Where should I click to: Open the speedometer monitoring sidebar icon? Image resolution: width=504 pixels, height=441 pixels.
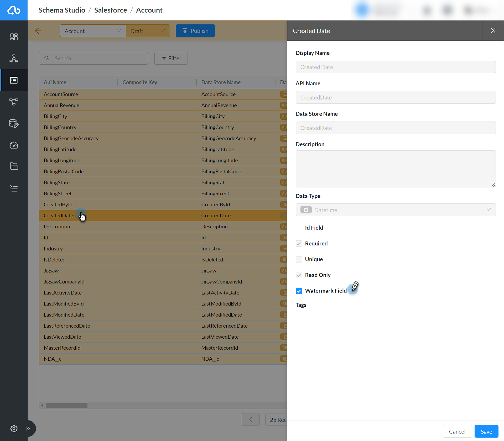(14, 145)
